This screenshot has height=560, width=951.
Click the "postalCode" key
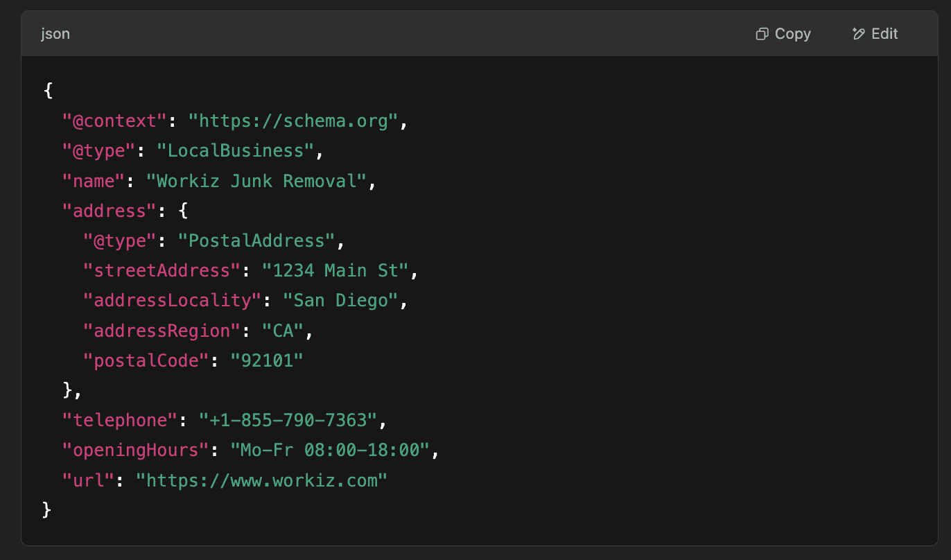[146, 360]
